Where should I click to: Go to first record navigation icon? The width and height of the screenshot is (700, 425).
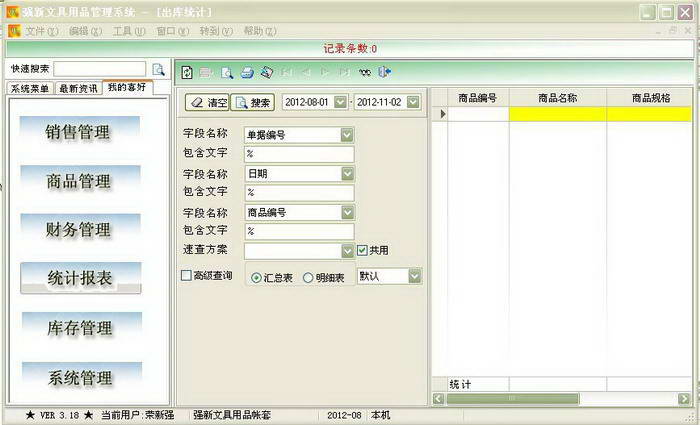coord(287,72)
